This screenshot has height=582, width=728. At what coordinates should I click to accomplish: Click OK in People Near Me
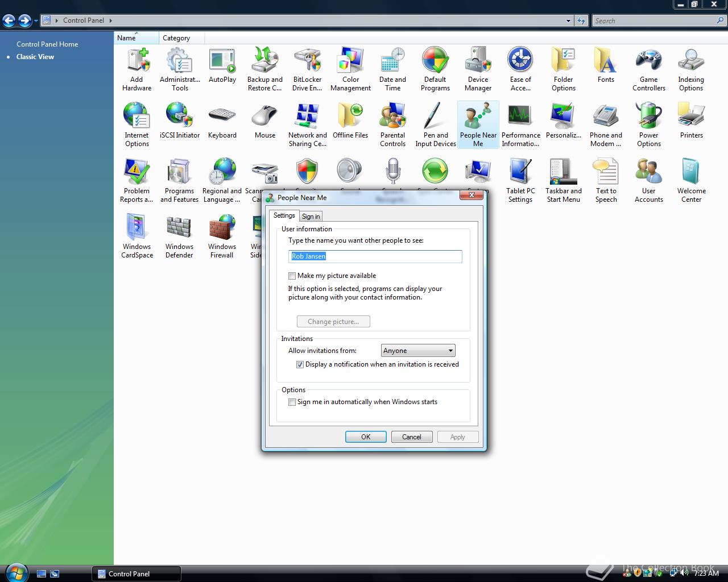click(366, 436)
